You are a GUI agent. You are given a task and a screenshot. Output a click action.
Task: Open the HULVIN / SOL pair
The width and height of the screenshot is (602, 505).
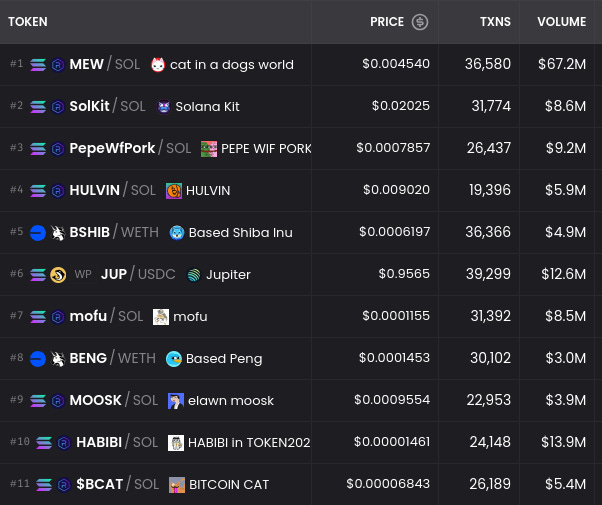point(112,190)
